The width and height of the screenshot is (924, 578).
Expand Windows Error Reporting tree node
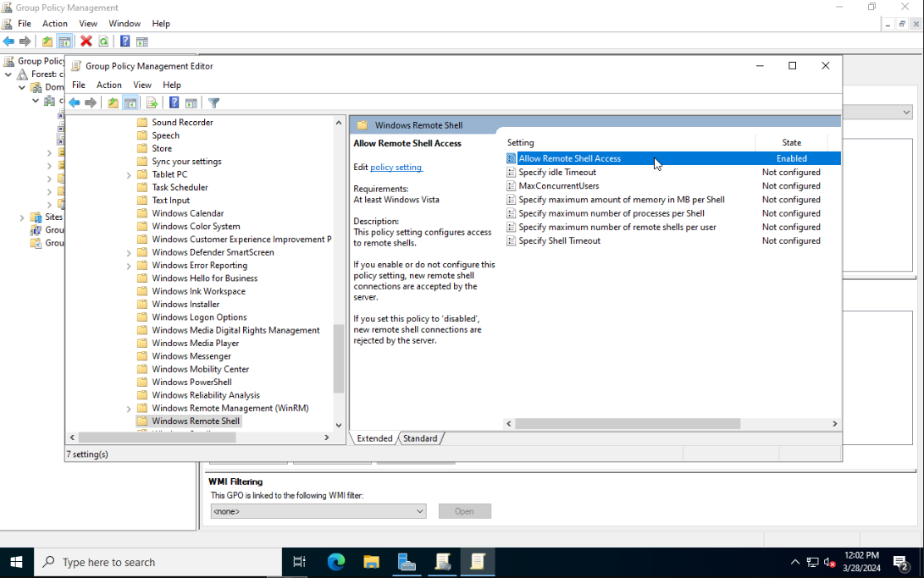[x=129, y=266]
